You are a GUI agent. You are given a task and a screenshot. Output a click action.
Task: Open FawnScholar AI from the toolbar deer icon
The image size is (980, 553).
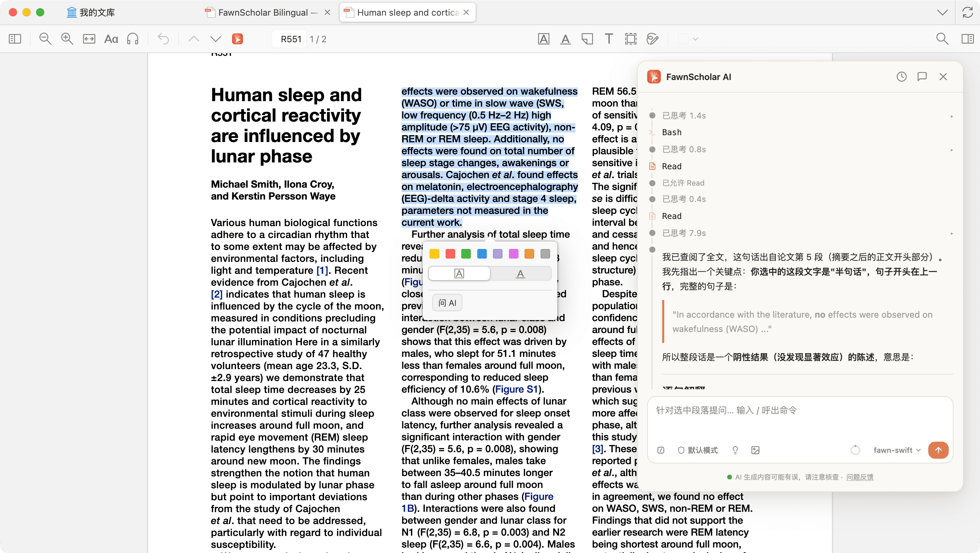[x=238, y=39]
